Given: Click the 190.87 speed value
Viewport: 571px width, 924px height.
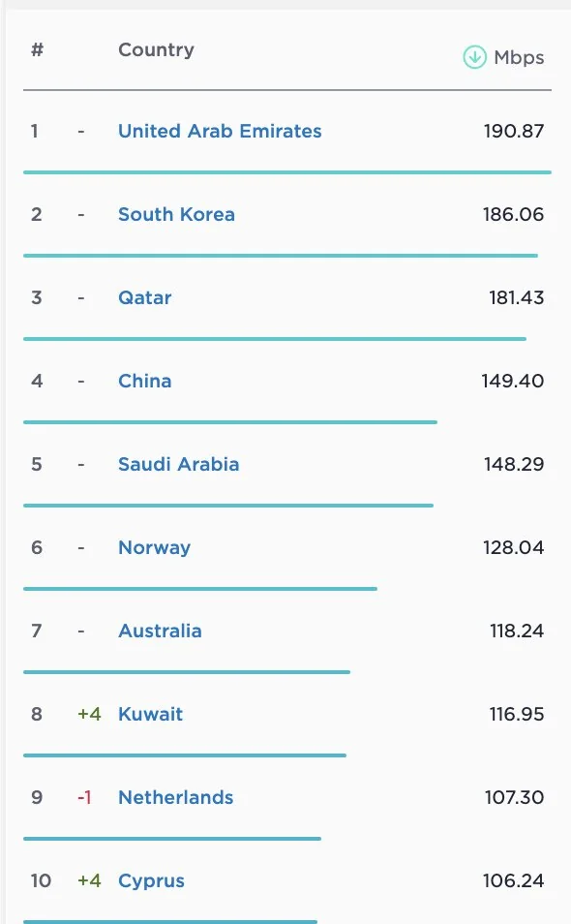Looking at the screenshot, I should click(x=513, y=131).
